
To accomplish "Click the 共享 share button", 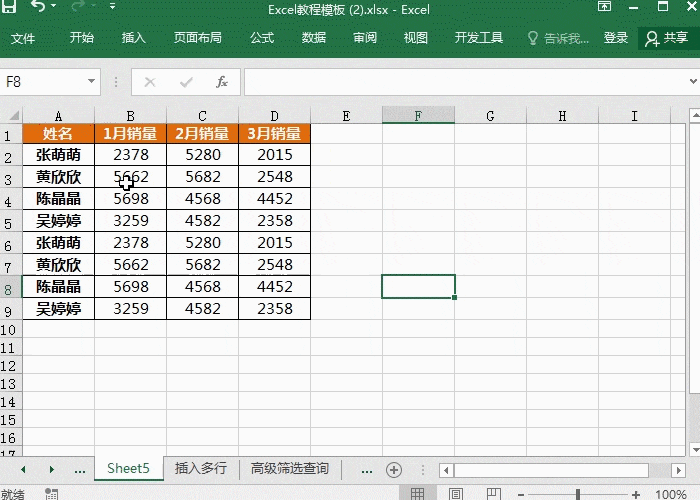I will point(667,38).
